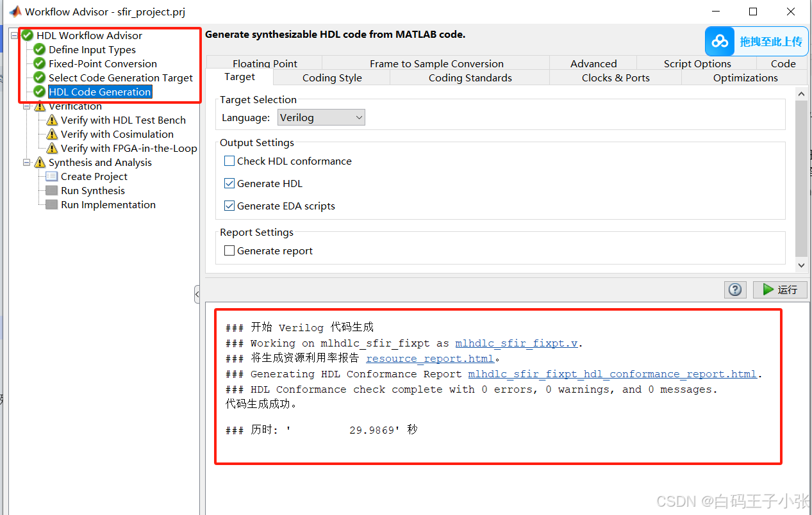
Task: Collapse left panel with the splitter arrow
Action: 197,294
